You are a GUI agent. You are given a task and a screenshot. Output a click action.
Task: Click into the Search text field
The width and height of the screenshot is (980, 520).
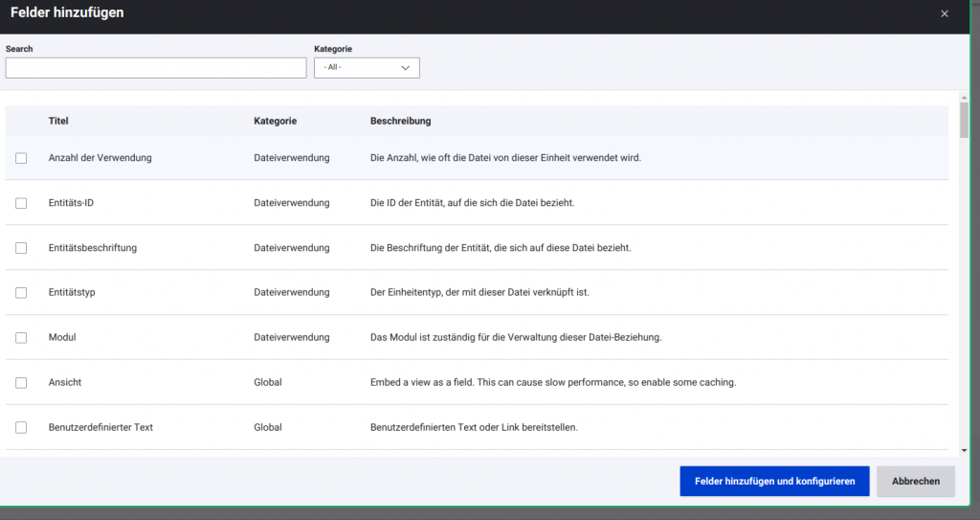tap(156, 68)
